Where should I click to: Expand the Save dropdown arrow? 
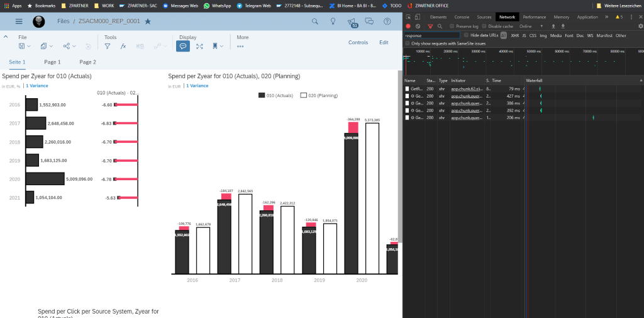[29, 47]
